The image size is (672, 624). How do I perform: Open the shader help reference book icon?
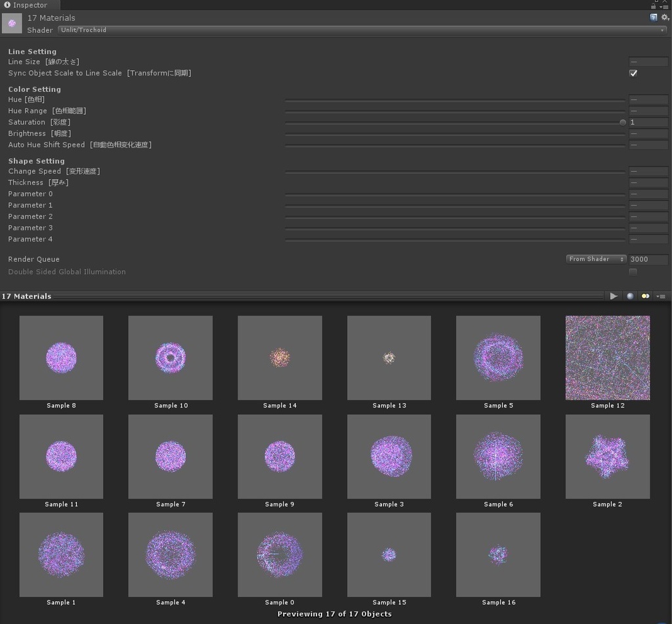pos(653,17)
